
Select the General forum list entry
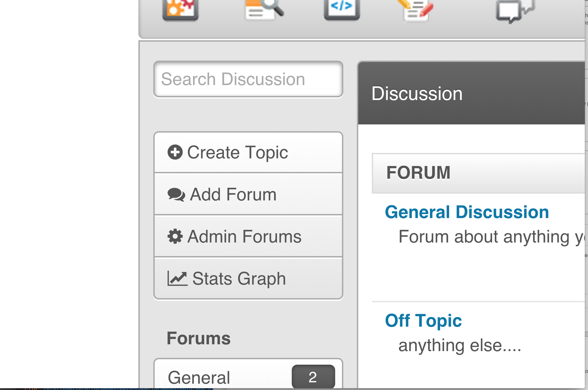tap(199, 377)
